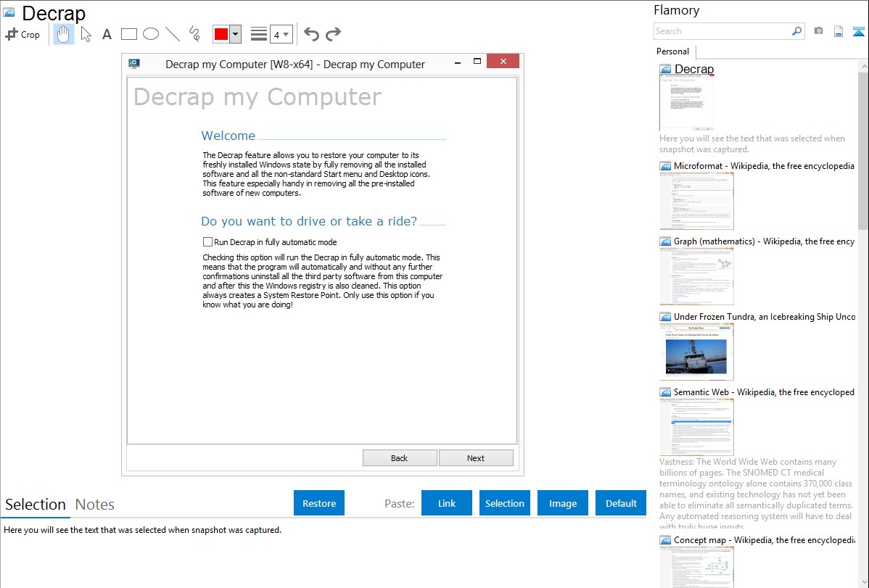
Task: Click the snapshot icon beside Microformat title
Action: coord(666,166)
